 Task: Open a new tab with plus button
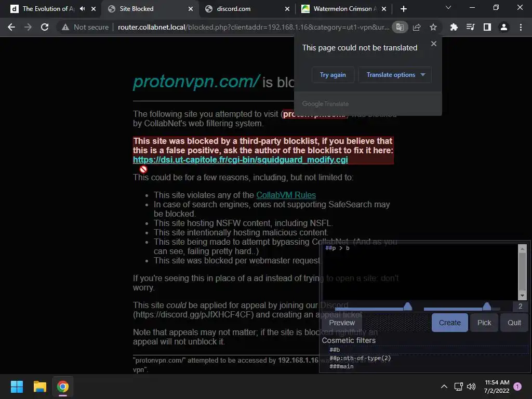coord(403,9)
